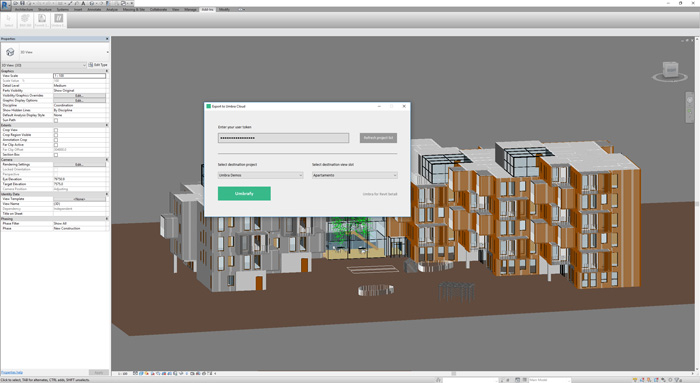Open the Properties help link

point(12,372)
